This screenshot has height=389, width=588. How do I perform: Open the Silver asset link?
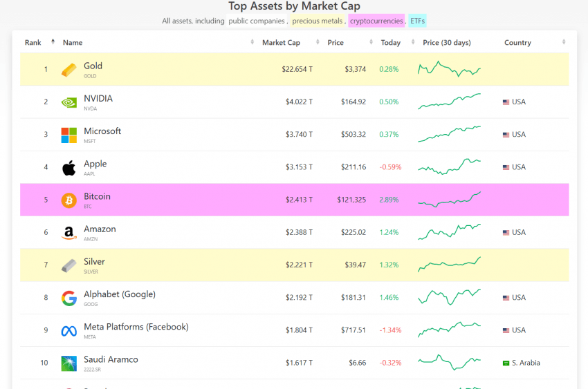point(94,262)
